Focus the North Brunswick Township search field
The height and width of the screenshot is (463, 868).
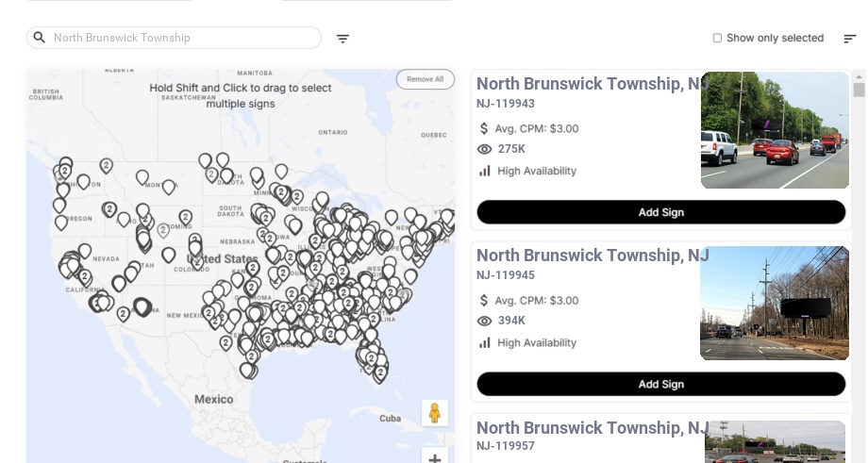(x=179, y=38)
